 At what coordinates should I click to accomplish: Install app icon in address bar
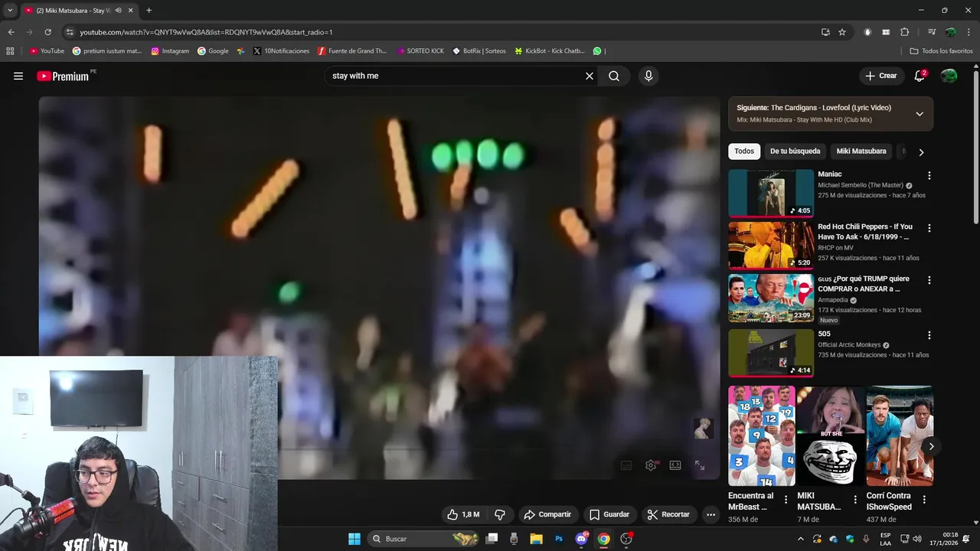[x=825, y=32]
